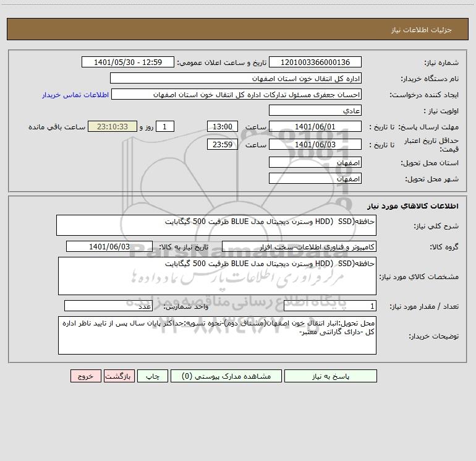Viewport: 476px width, 461px height.
Task: Click section title اطلاعات کالاهای مورد نیاز
Action: 412,206
